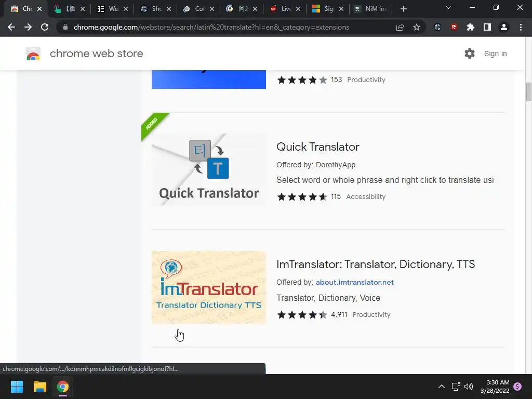
Task: Click the page vertical scrollbar thumb
Action: point(528,91)
